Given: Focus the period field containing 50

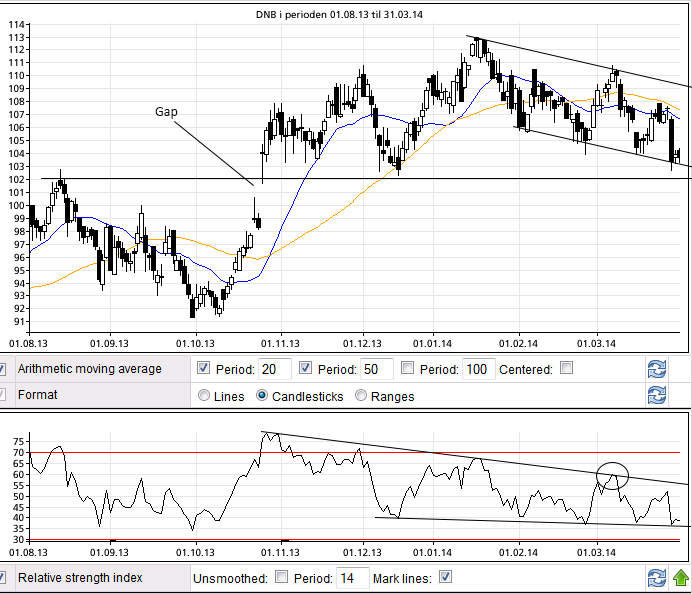Looking at the screenshot, I should pyautogui.click(x=376, y=369).
